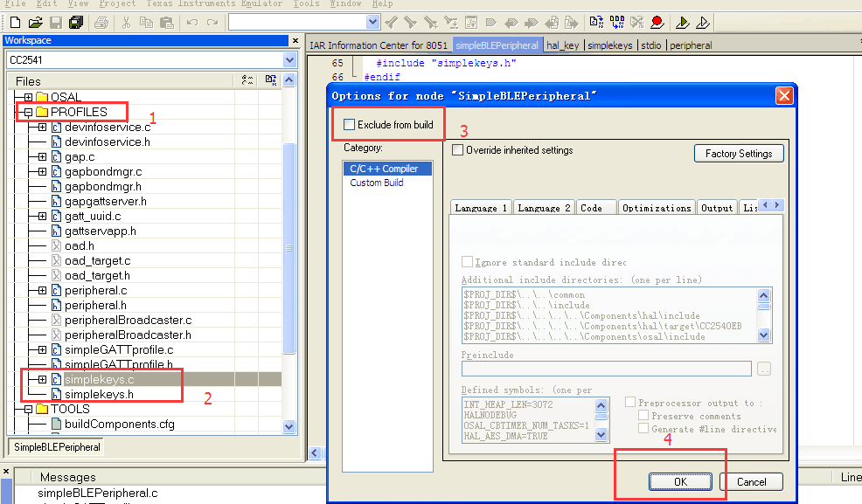862x504 pixels.
Task: Switch to stdio editor tab
Action: coord(651,45)
